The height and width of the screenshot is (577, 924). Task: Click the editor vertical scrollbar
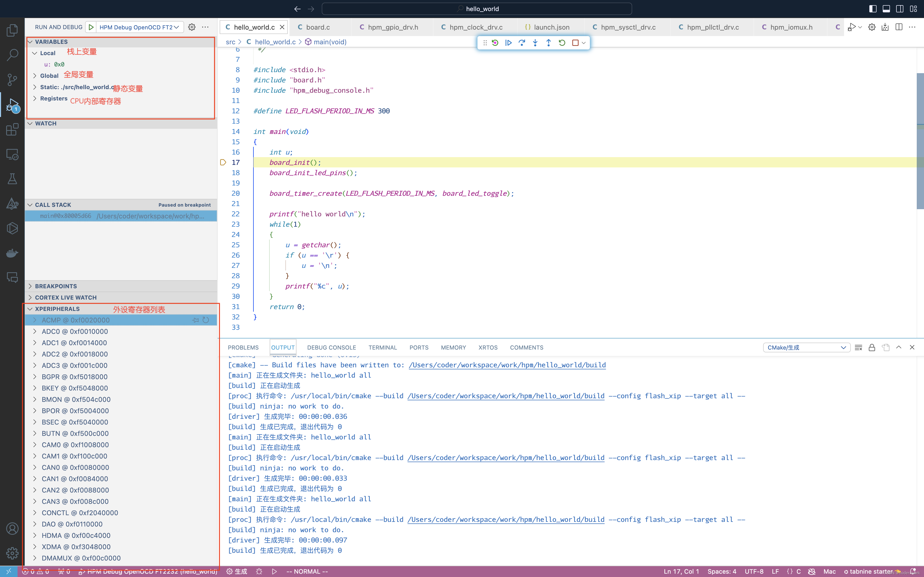[x=920, y=141]
